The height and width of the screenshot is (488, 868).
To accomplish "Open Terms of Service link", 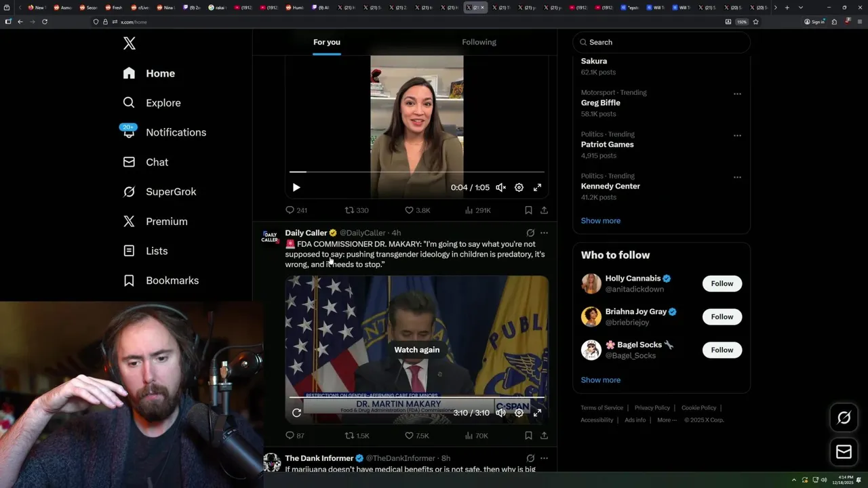I will 601,408.
